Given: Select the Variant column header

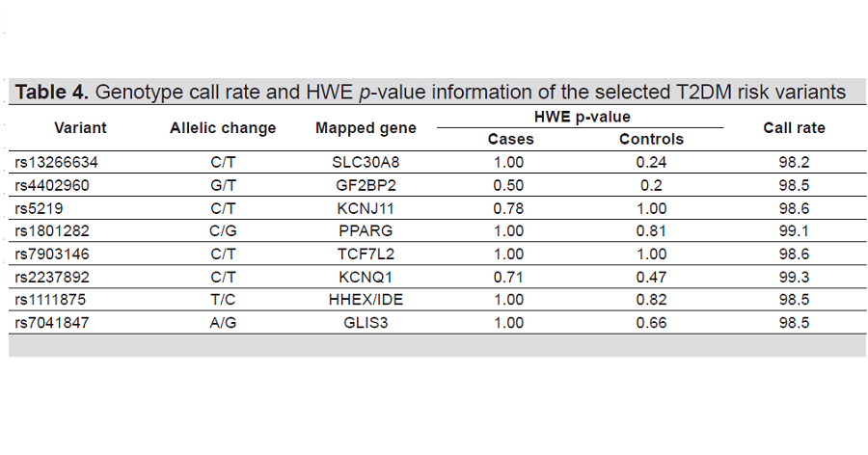Looking at the screenshot, I should 80,127.
